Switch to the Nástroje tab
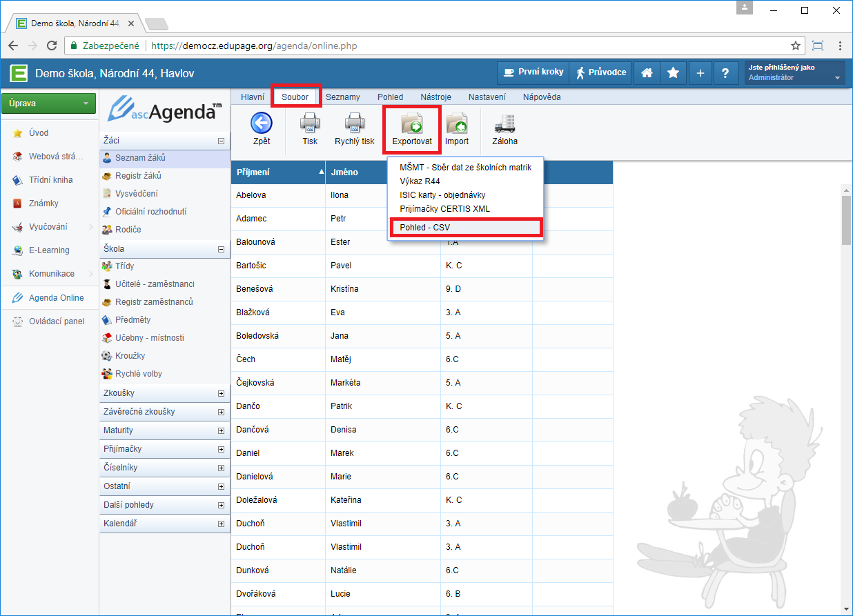The width and height of the screenshot is (853, 616). pos(436,97)
